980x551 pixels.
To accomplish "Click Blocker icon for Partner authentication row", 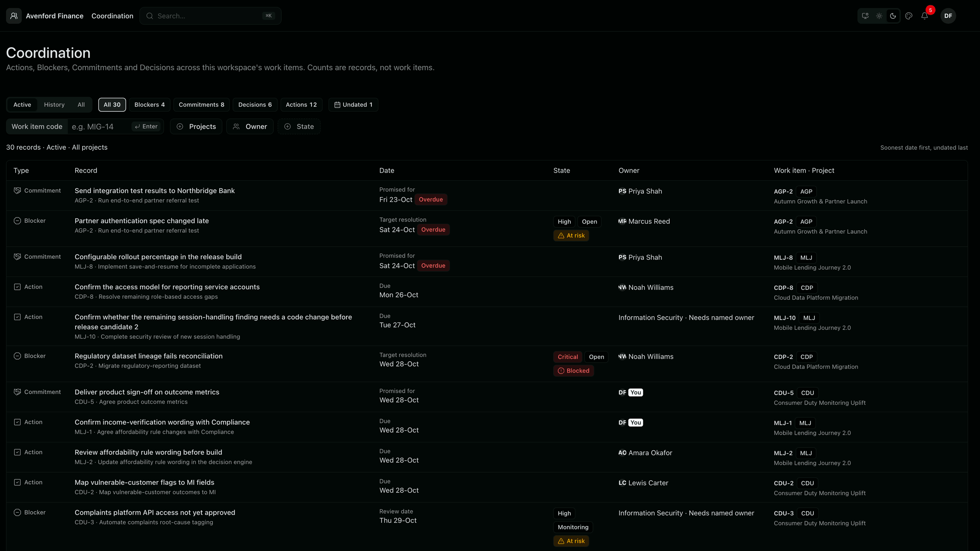I will [17, 221].
